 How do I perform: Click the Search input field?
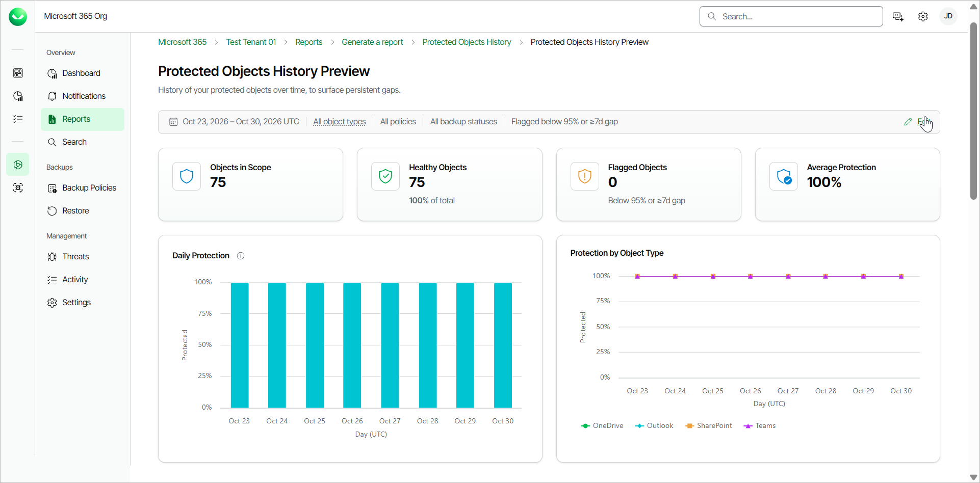(791, 16)
